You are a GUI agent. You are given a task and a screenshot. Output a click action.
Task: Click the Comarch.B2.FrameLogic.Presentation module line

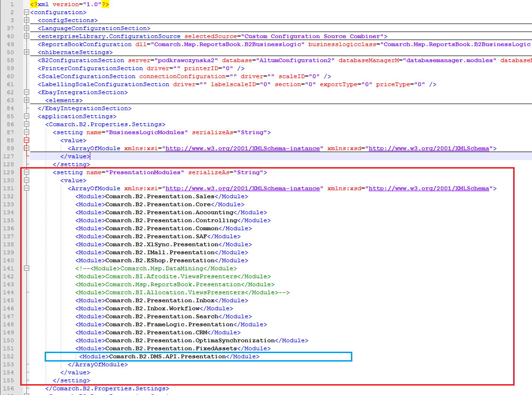click(171, 325)
